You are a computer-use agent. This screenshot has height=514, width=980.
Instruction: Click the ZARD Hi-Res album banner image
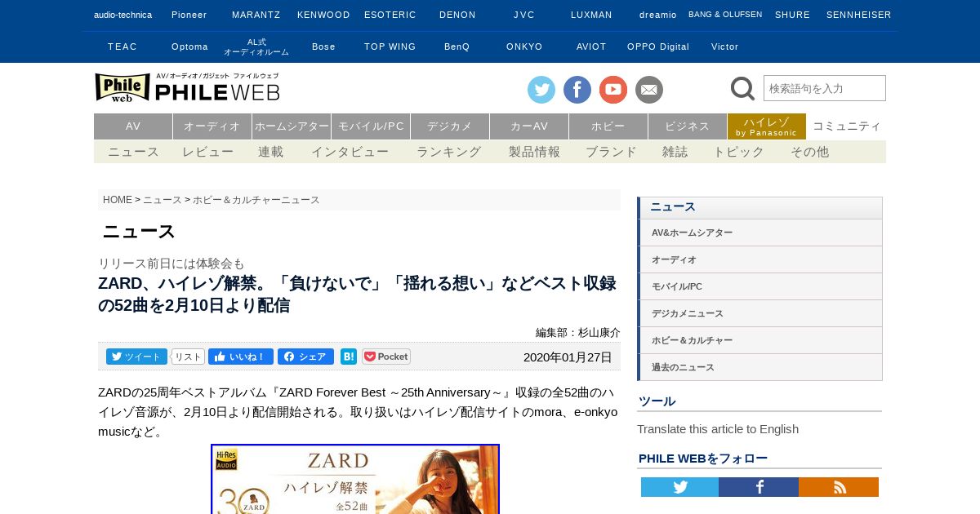[x=355, y=479]
